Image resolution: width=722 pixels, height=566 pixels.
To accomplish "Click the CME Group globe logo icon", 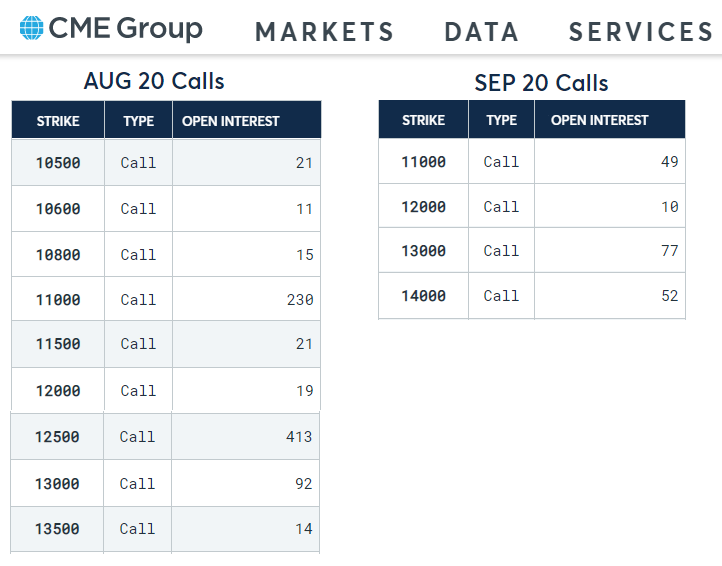I will click(32, 28).
